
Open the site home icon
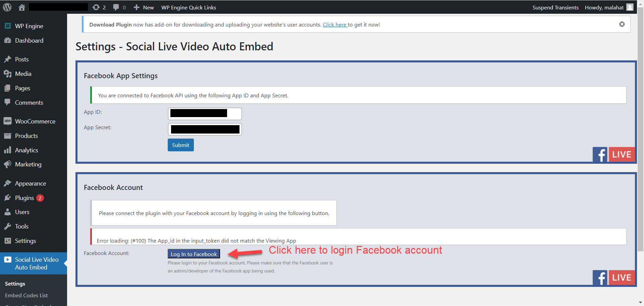pyautogui.click(x=22, y=7)
